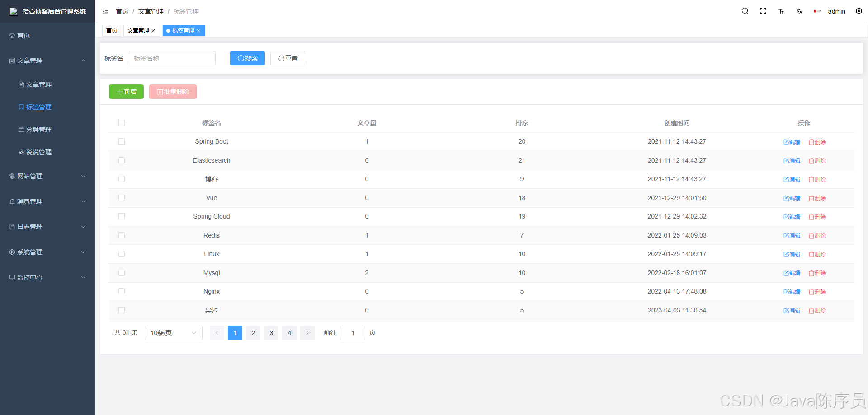Close the 文章管理 tab
The width and height of the screenshot is (868, 415).
click(153, 31)
